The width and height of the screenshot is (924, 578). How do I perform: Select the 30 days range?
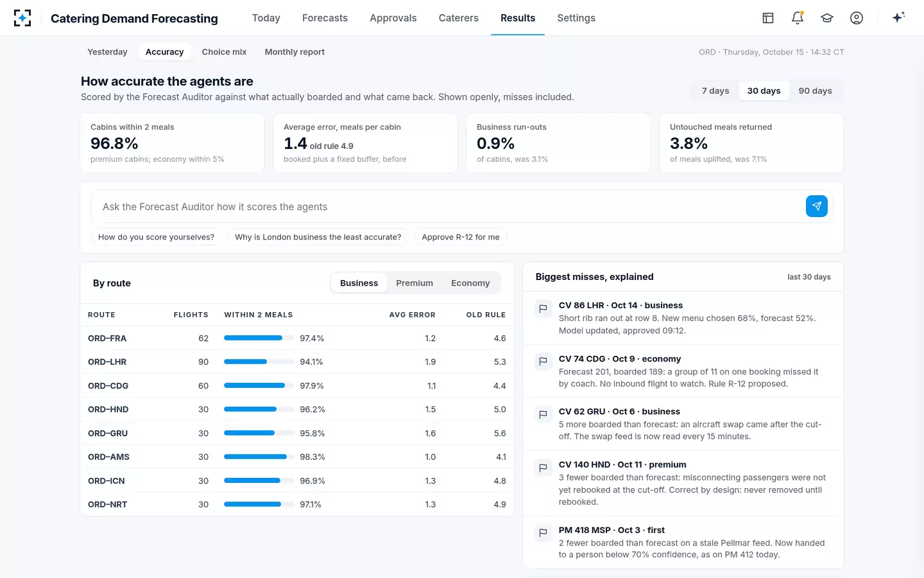tap(764, 91)
